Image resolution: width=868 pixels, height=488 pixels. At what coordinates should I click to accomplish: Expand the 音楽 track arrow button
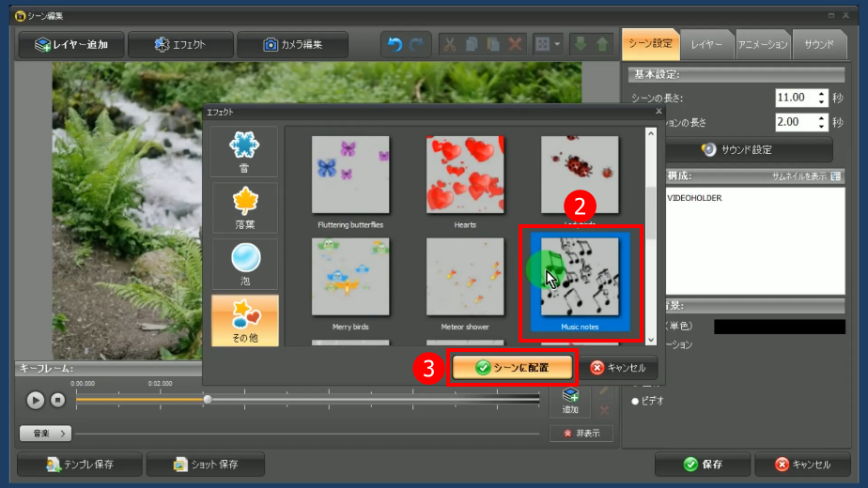tap(45, 433)
